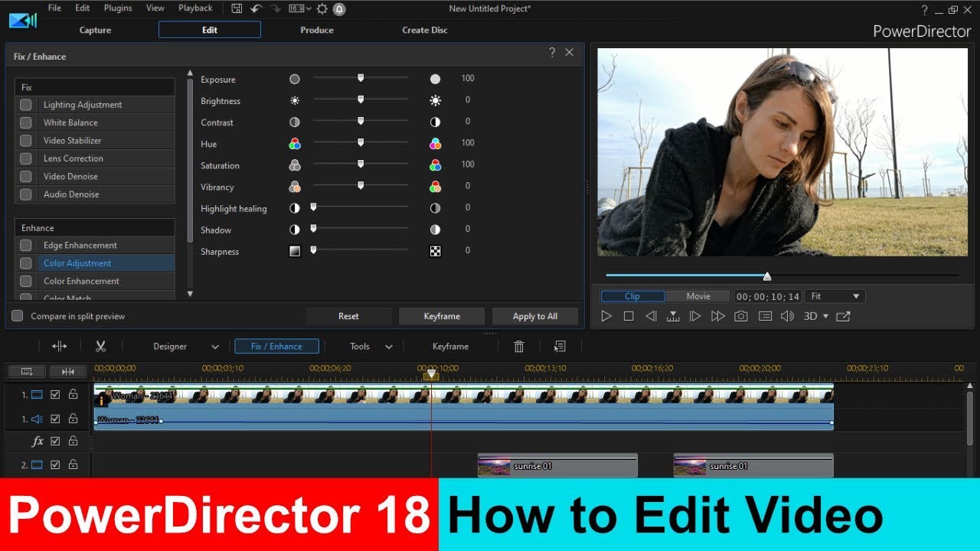Screen dimensions: 980x551
Task: Click Keyframe button in timeline toolbar
Action: click(x=450, y=347)
